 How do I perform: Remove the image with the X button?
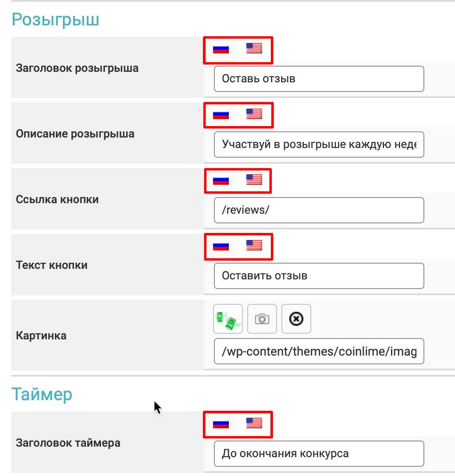296,319
